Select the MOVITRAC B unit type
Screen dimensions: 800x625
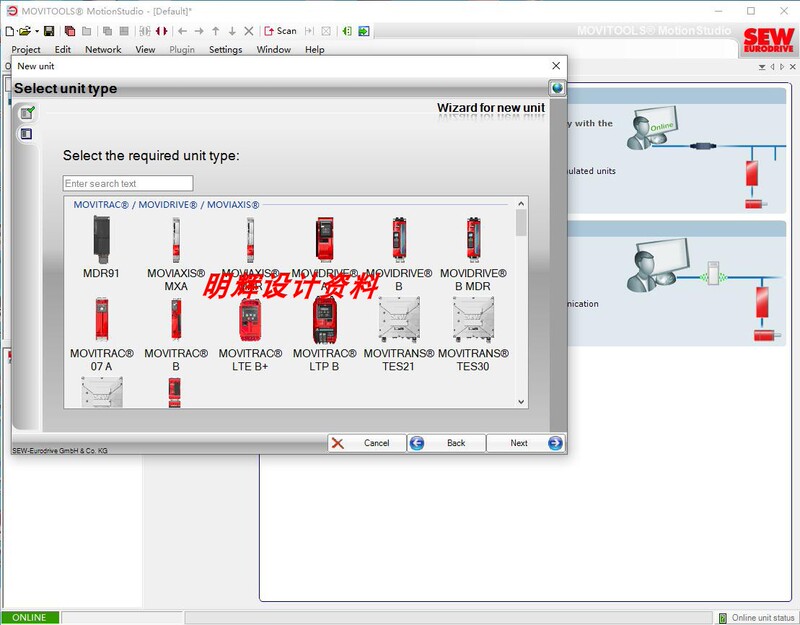(x=176, y=335)
